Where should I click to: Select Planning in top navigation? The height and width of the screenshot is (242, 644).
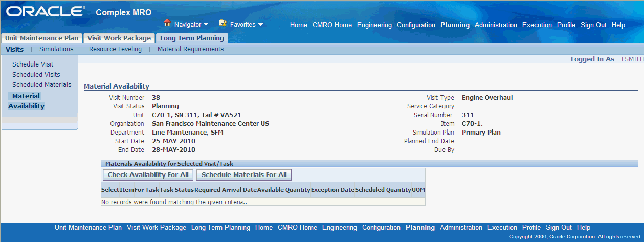[x=455, y=25]
